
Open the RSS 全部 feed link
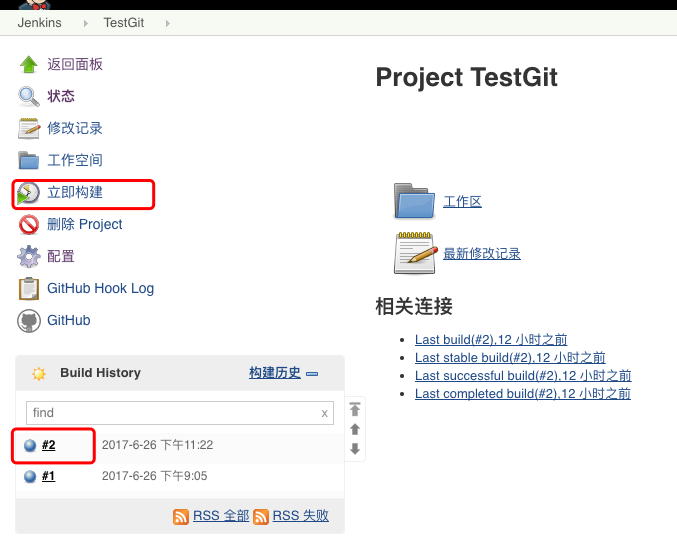(x=221, y=516)
